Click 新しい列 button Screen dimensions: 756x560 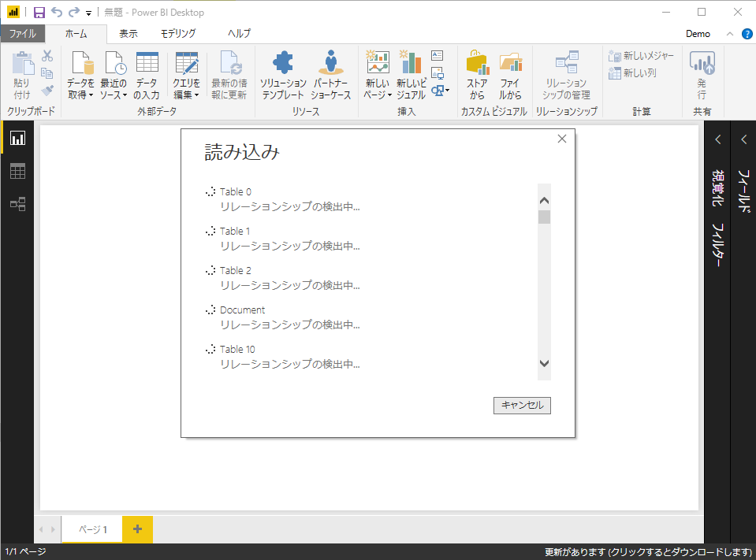click(x=632, y=73)
